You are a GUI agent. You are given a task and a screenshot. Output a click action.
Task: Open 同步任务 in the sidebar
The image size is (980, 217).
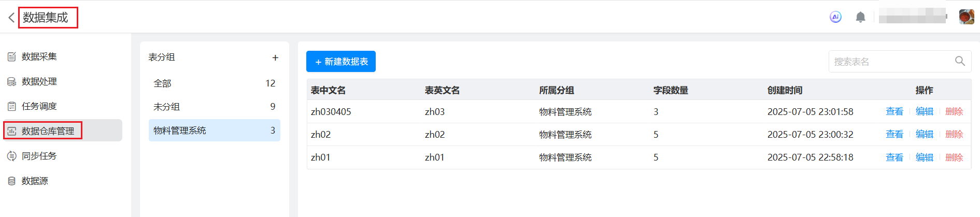39,156
